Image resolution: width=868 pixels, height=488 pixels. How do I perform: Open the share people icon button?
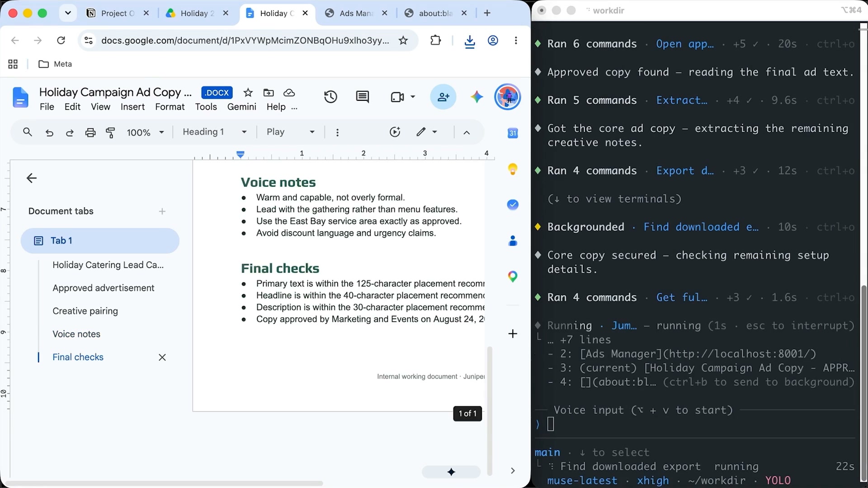pos(443,97)
